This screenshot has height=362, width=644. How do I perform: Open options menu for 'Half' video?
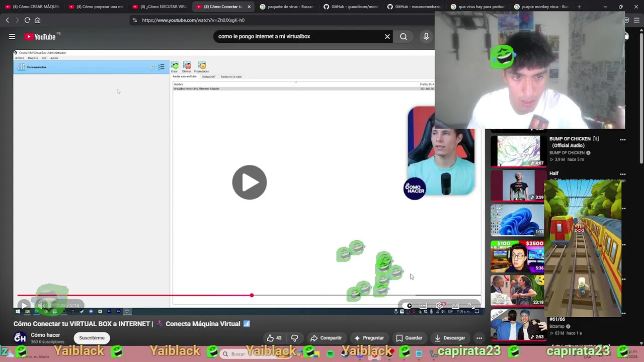tap(623, 174)
